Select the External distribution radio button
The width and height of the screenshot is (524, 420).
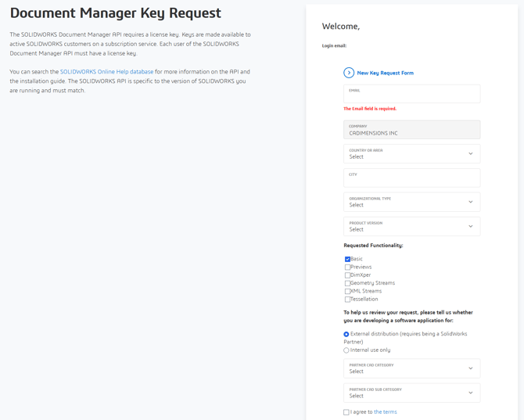coord(346,334)
